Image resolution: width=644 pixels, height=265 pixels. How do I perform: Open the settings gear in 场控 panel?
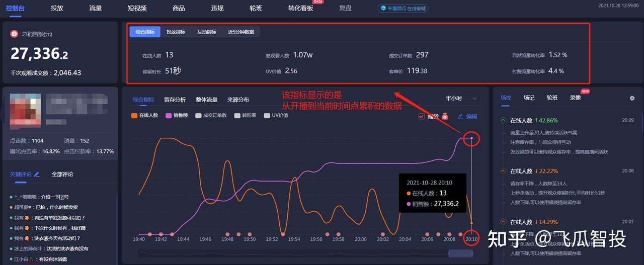[632, 98]
